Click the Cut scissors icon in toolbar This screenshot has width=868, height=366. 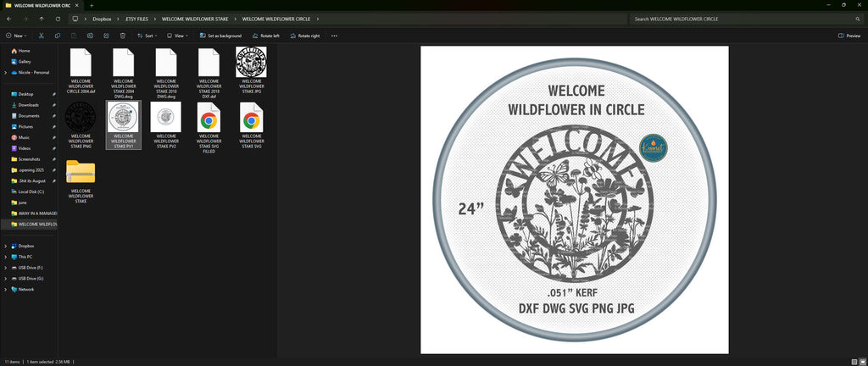click(41, 36)
